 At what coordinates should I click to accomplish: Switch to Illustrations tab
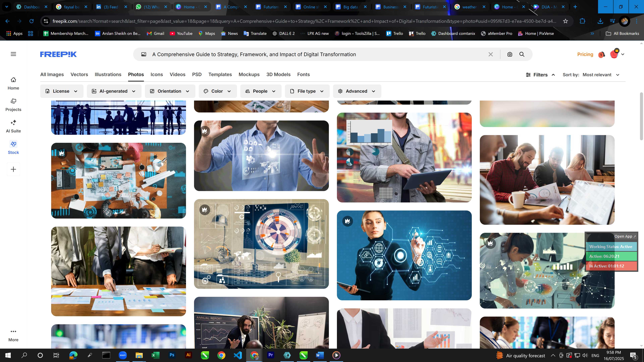[x=108, y=74]
